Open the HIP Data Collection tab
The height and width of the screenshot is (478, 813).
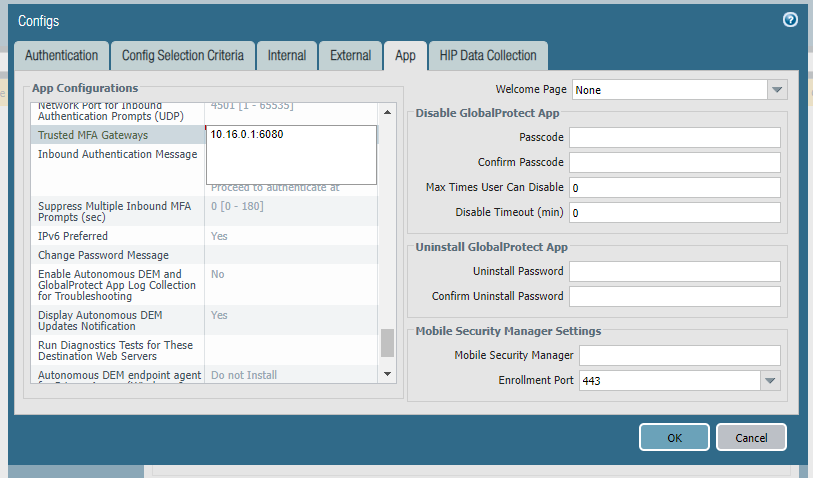click(x=488, y=56)
